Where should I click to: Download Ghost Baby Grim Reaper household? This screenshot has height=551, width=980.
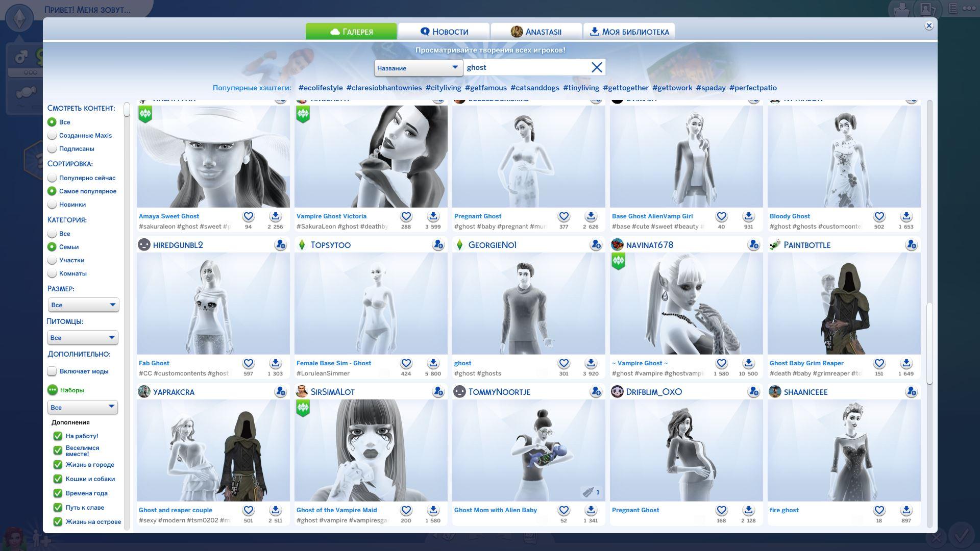coord(906,363)
